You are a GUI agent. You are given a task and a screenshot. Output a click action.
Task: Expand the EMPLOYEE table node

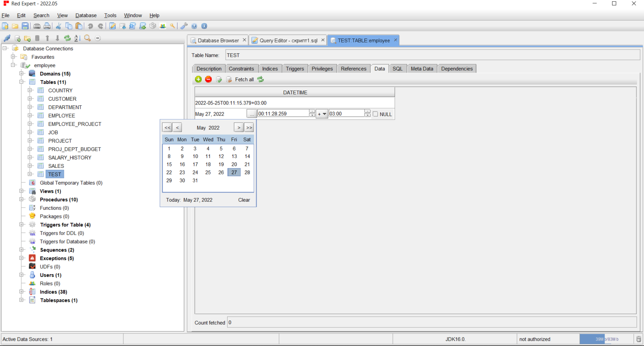[x=30, y=115]
